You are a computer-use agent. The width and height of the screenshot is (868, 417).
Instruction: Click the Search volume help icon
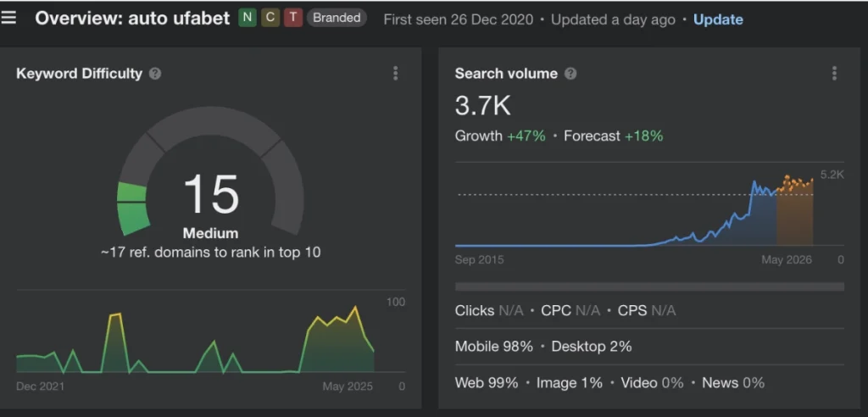coord(570,74)
